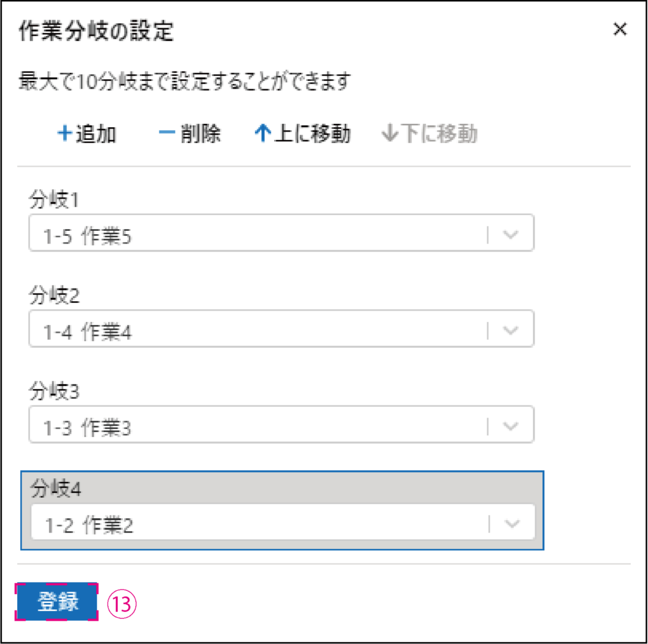Expand the 分岐1 dropdown chevron

(511, 235)
